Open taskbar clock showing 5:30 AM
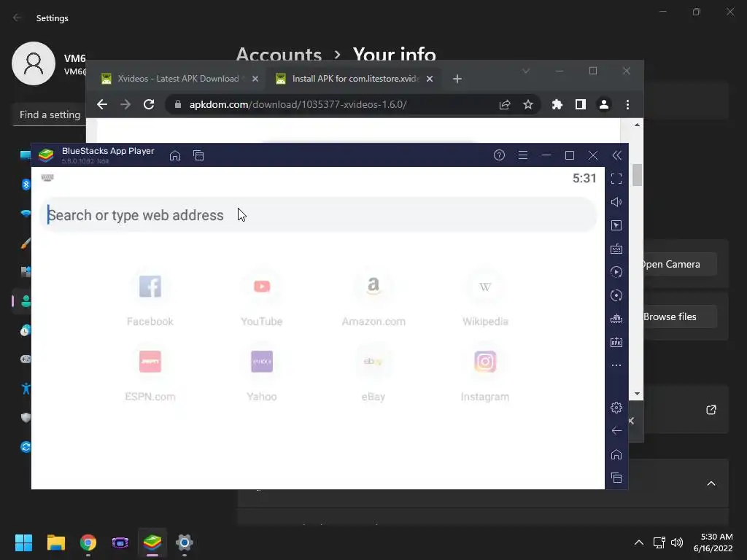Screen dimensions: 747x560 (x=713, y=542)
